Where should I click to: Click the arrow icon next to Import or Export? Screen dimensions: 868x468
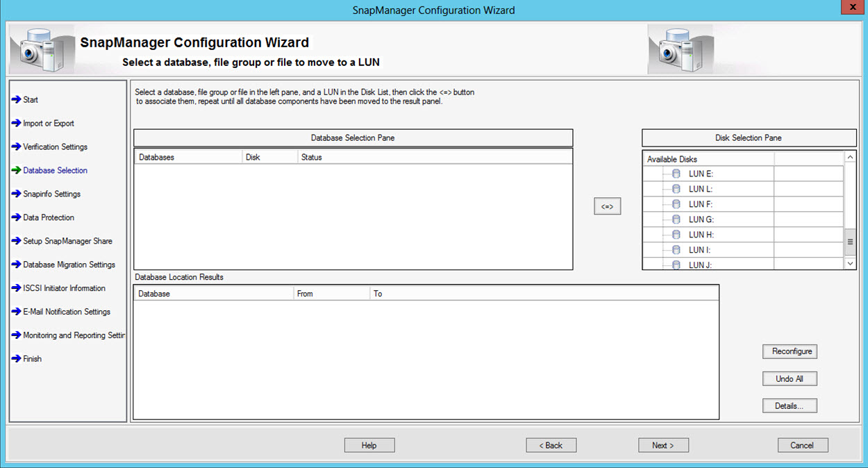pos(16,124)
